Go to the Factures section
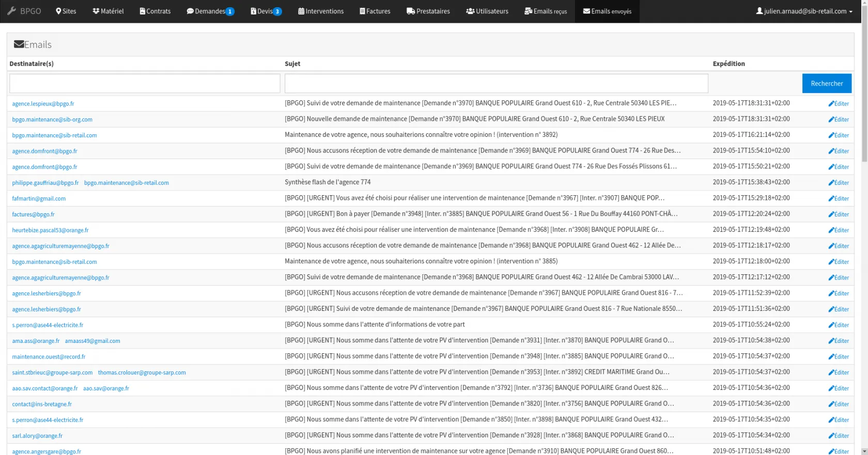Viewport: 868px width, 455px height. [375, 11]
